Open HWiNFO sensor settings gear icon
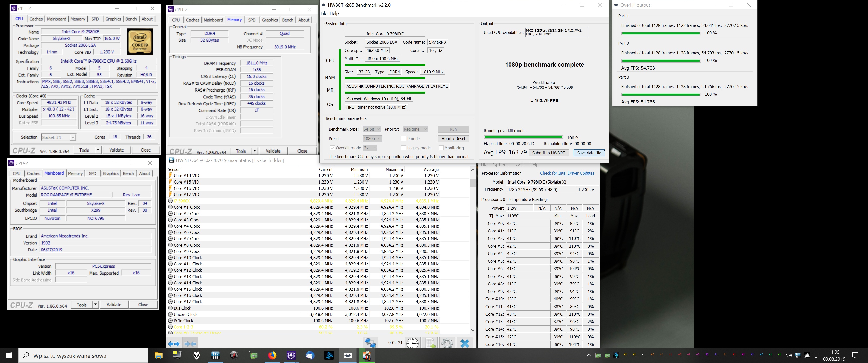 pos(447,343)
